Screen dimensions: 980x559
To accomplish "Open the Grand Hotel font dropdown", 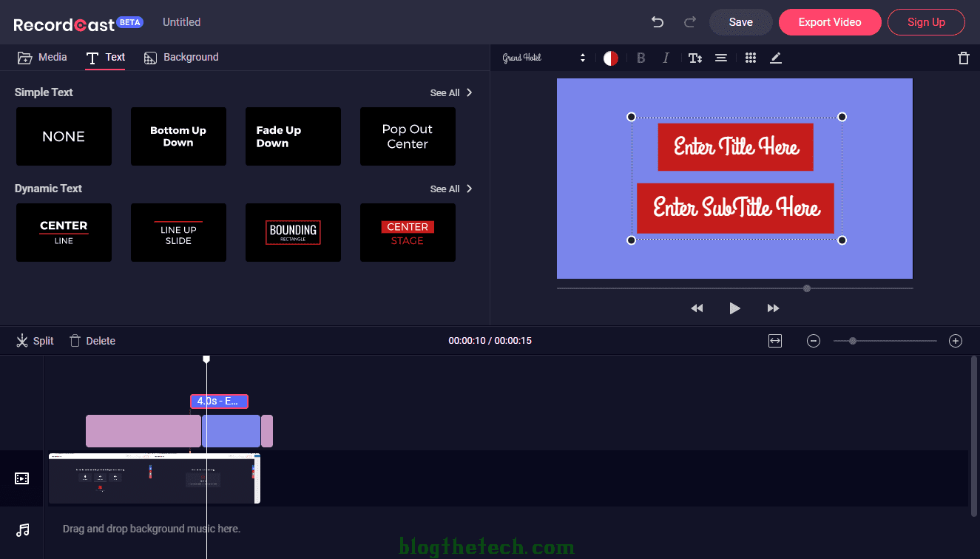I will point(544,58).
